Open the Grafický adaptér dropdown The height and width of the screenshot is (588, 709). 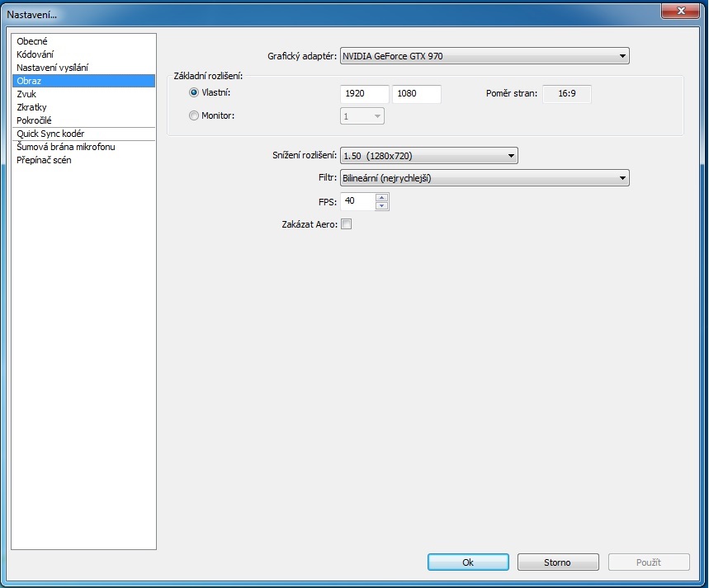[x=484, y=56]
